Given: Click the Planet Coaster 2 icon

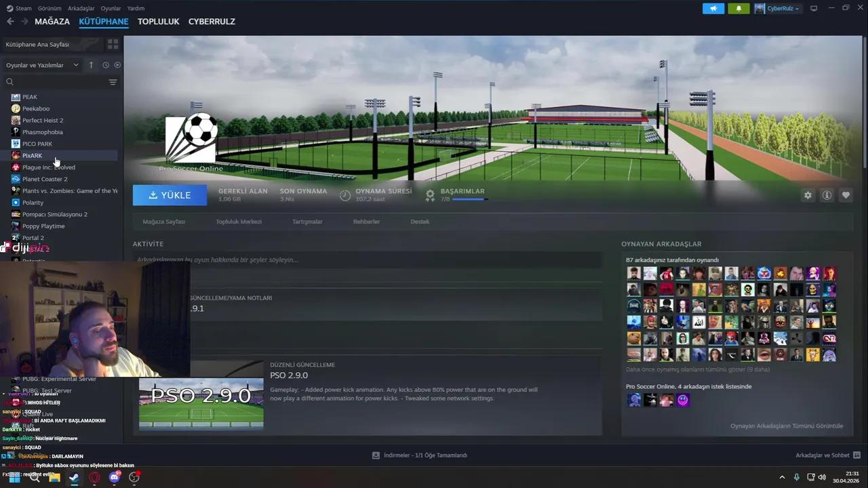Looking at the screenshot, I should point(16,179).
